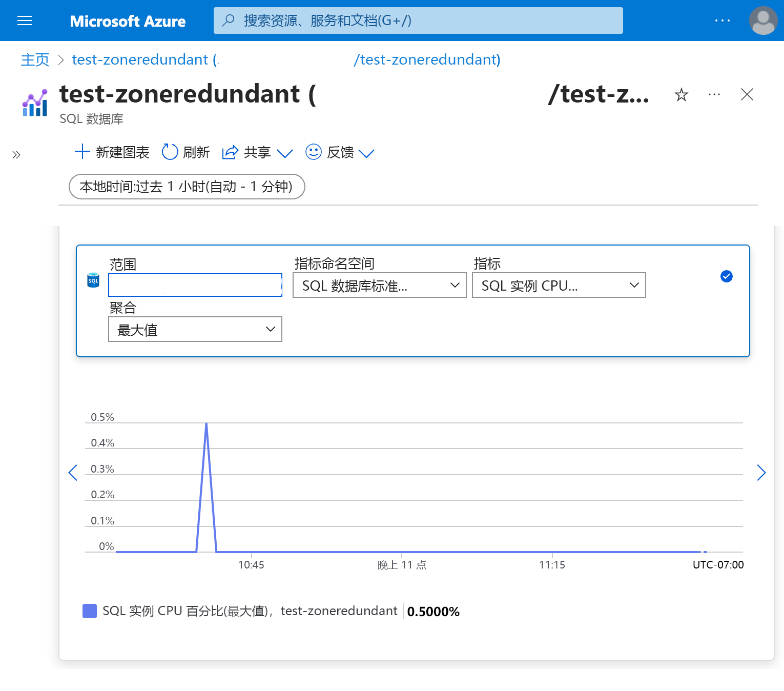Expand the 反馈 dropdown chevron
The image size is (784, 691).
pos(366,153)
